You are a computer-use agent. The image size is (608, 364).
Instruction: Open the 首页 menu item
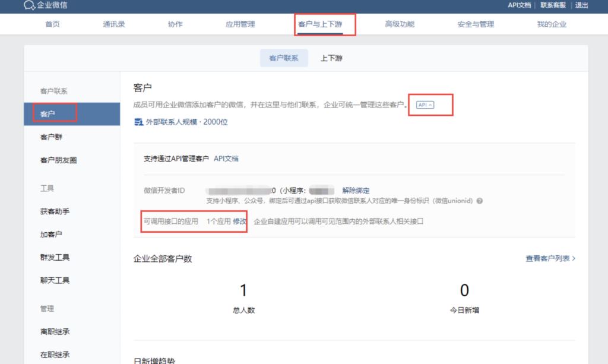click(52, 24)
